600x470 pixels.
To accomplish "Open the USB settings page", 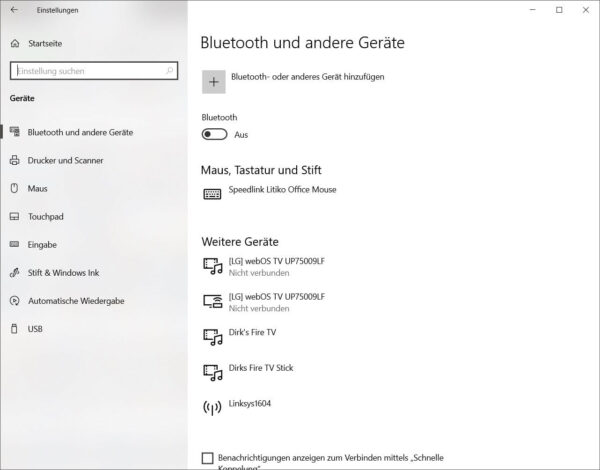I will [35, 329].
